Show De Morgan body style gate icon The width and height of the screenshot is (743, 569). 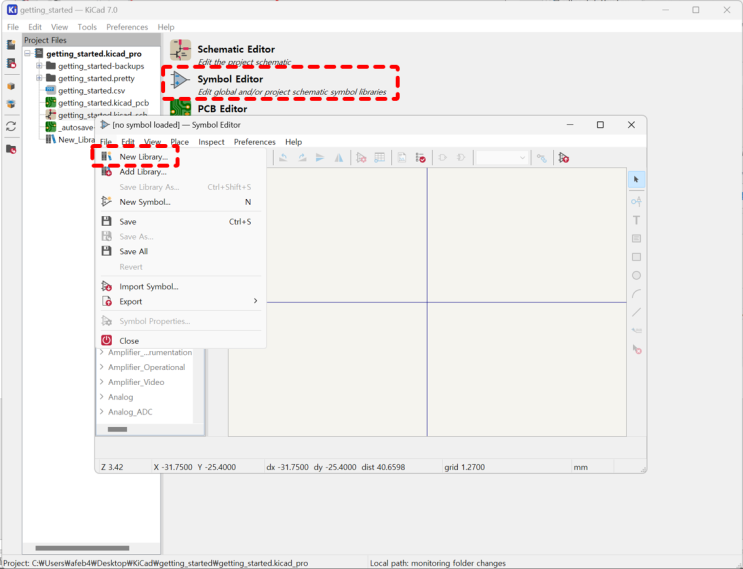coord(461,158)
